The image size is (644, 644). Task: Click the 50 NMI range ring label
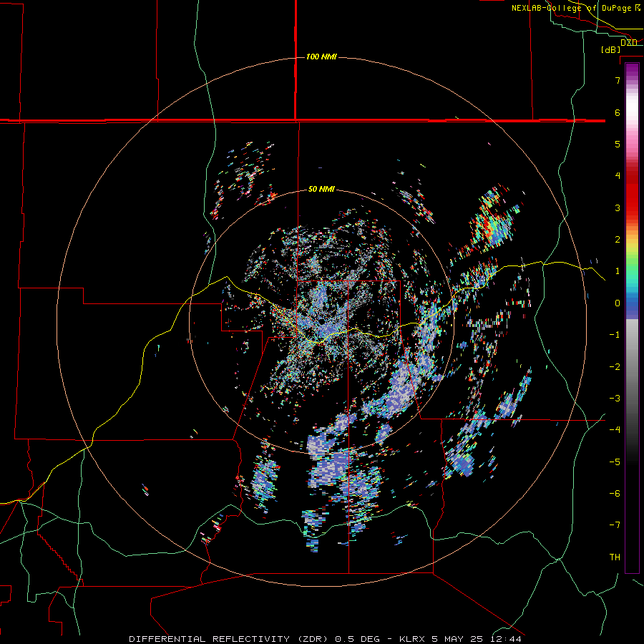click(321, 189)
